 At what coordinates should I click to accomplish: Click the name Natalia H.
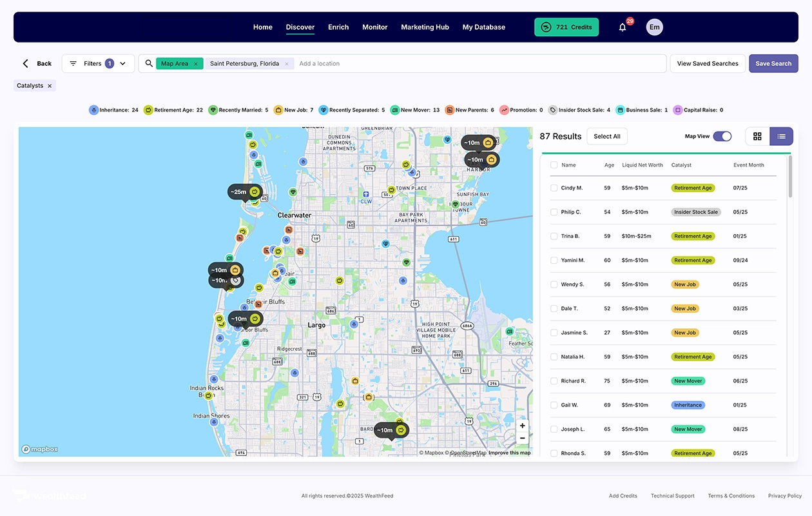tap(573, 357)
